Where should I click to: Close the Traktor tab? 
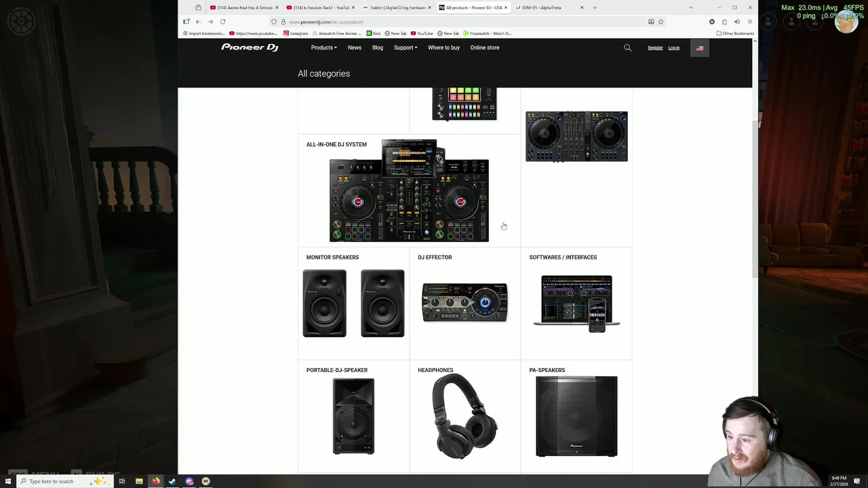[429, 7]
